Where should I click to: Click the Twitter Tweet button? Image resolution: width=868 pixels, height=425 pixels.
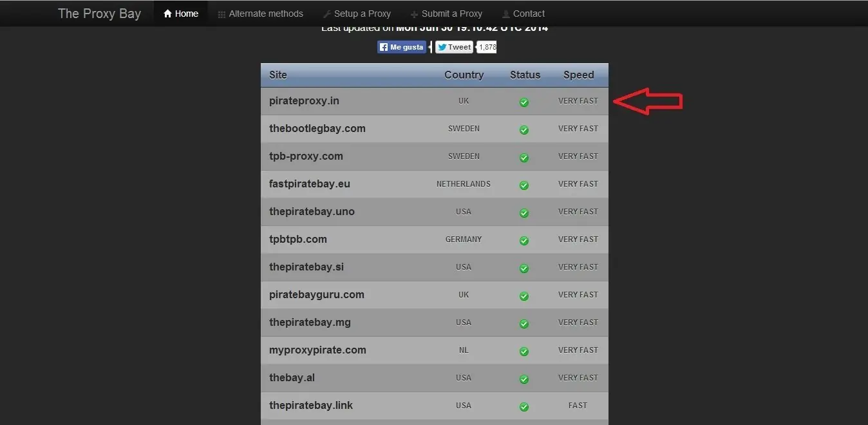[454, 47]
